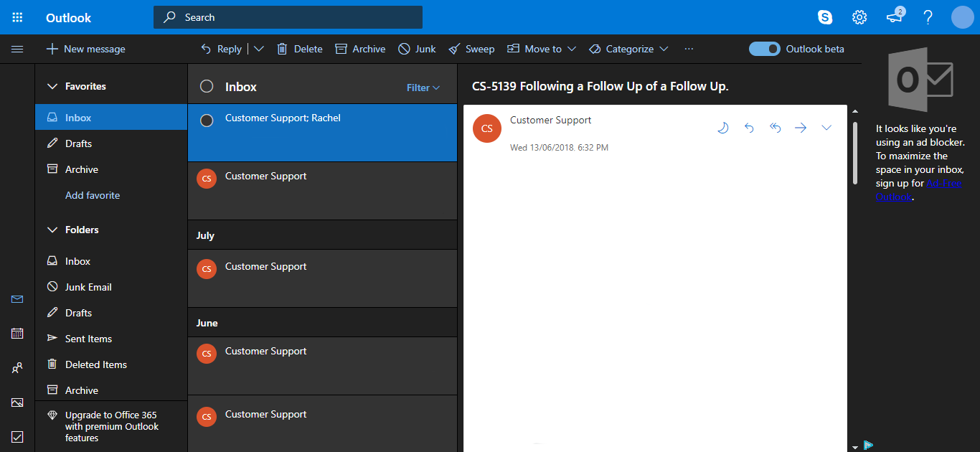
Task: Click the reply arrow in message header
Action: click(749, 128)
